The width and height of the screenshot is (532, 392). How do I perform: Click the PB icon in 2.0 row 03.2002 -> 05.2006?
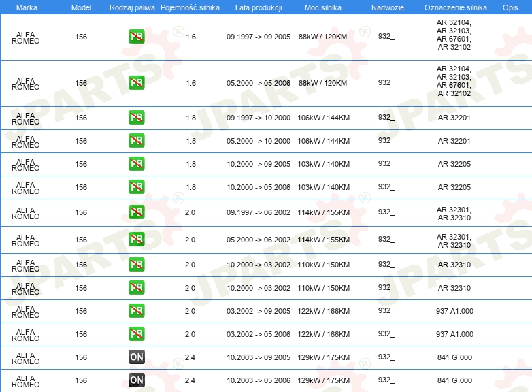point(136,334)
